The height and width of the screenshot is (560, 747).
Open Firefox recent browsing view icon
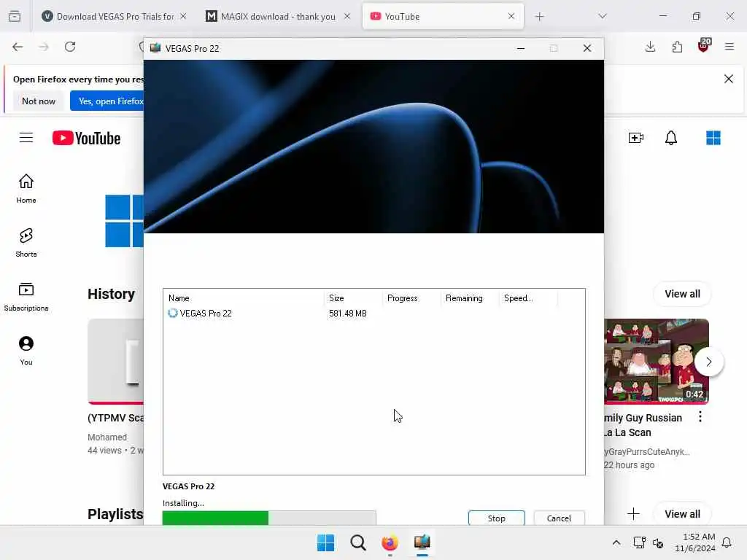pyautogui.click(x=15, y=17)
